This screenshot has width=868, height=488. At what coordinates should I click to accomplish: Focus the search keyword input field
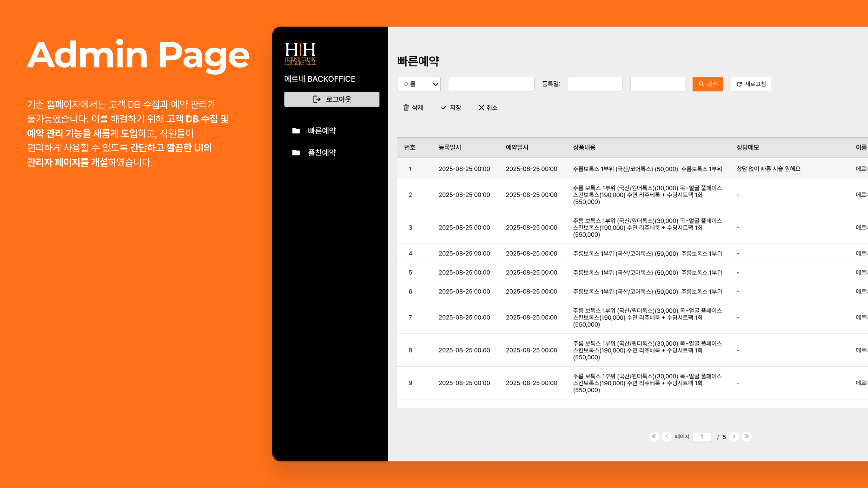click(x=491, y=84)
